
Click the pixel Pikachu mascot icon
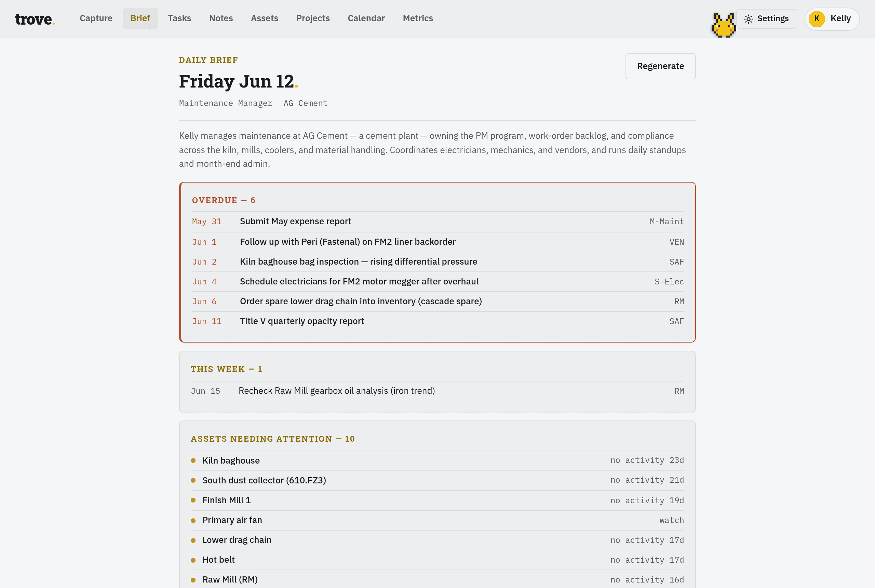pyautogui.click(x=724, y=25)
